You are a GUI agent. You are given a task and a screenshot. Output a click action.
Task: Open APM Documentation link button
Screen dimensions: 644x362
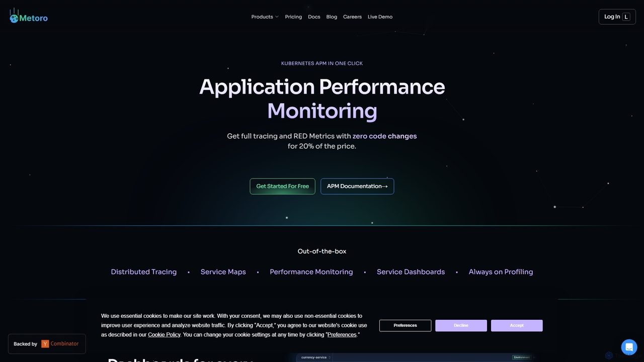pyautogui.click(x=357, y=186)
